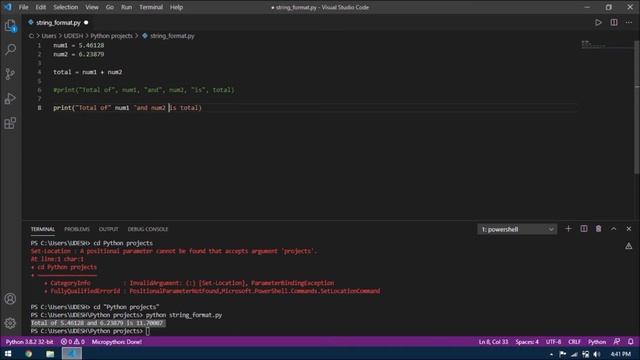Viewport: 640px width, 360px height.
Task: Click code line total = num1 + num2
Action: (x=88, y=72)
